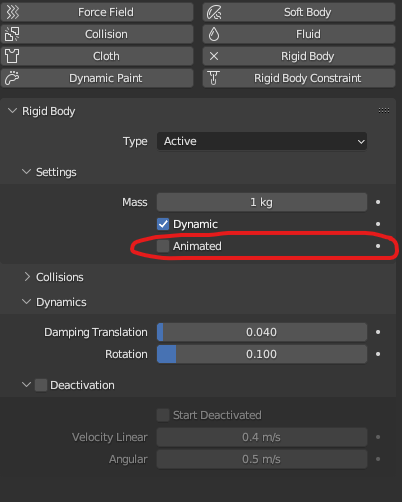Animate Rotation damping via its dot

(x=378, y=354)
